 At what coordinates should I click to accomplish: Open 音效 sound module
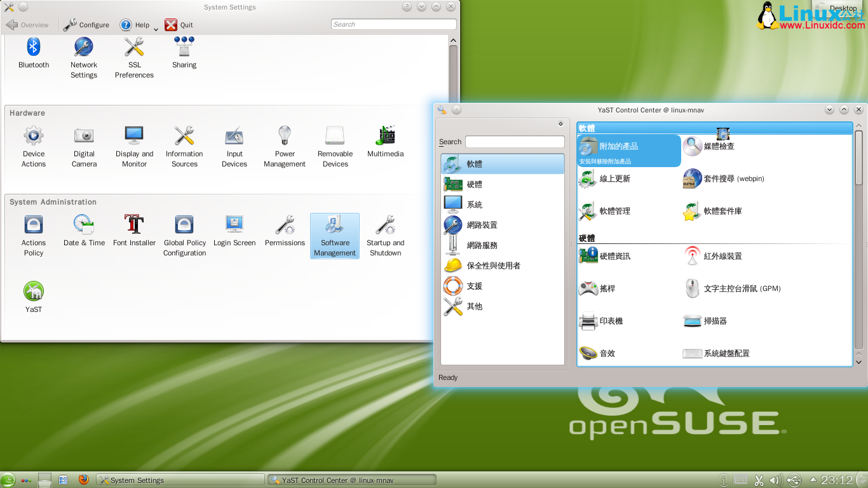597,353
